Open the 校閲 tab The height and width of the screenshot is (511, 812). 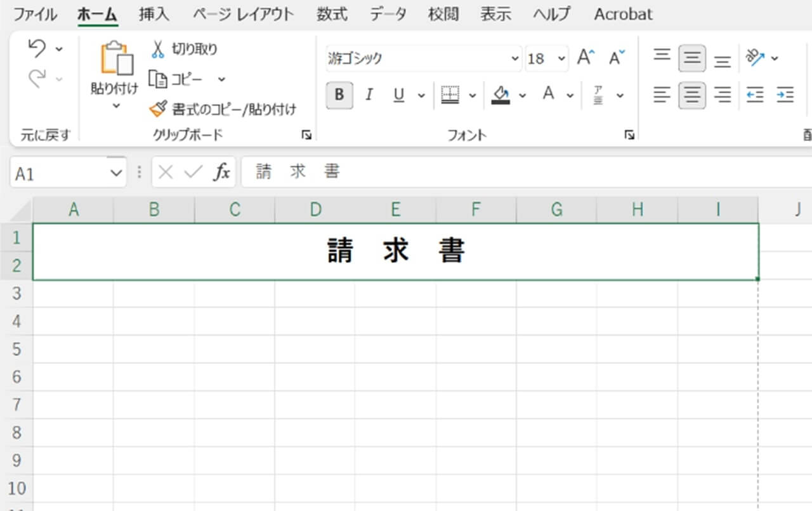click(443, 14)
